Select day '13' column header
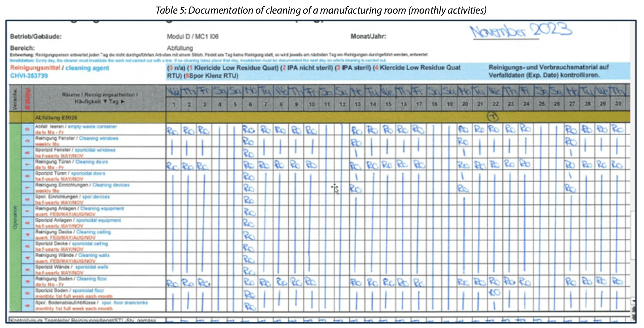 (x=357, y=104)
